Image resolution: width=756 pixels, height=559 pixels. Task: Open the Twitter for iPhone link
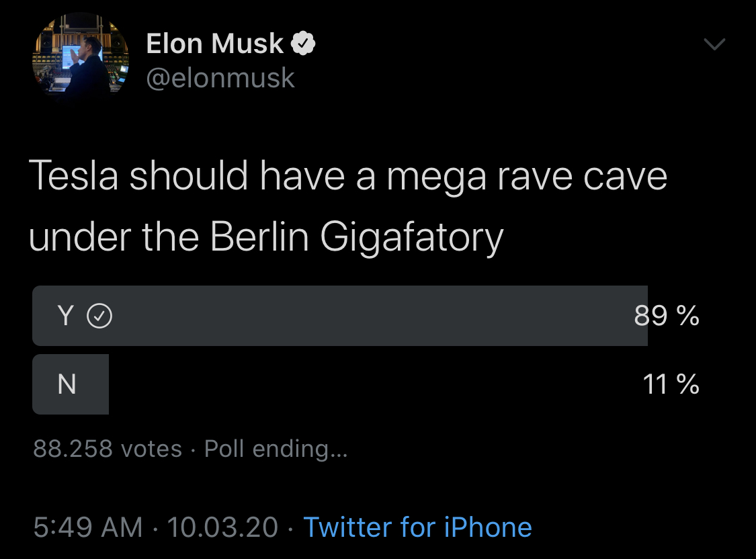click(417, 527)
